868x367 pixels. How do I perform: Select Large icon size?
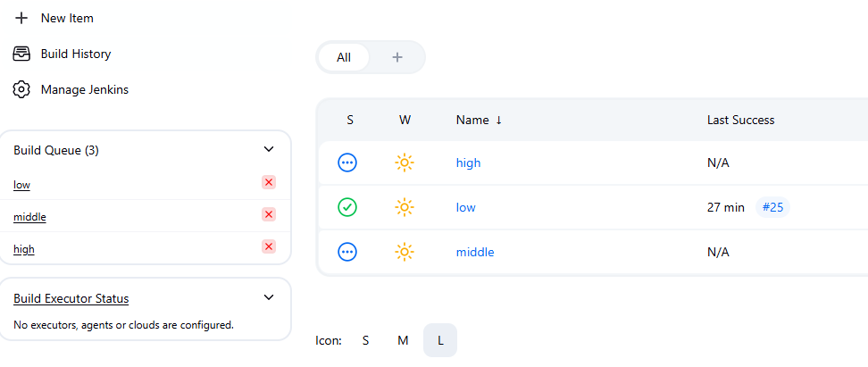coord(440,340)
